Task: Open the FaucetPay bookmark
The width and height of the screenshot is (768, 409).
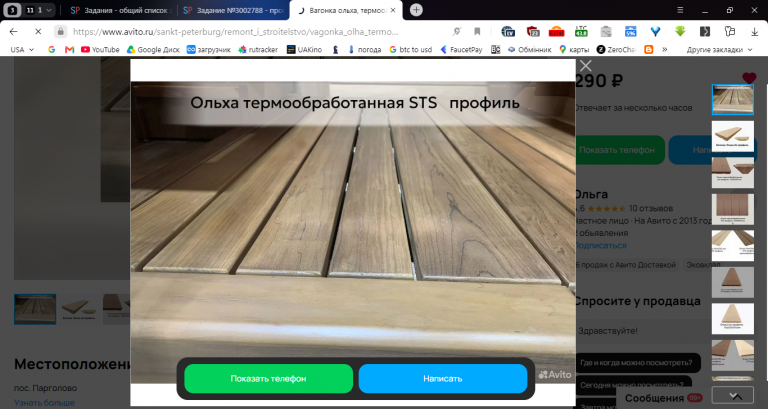Action: (461, 49)
